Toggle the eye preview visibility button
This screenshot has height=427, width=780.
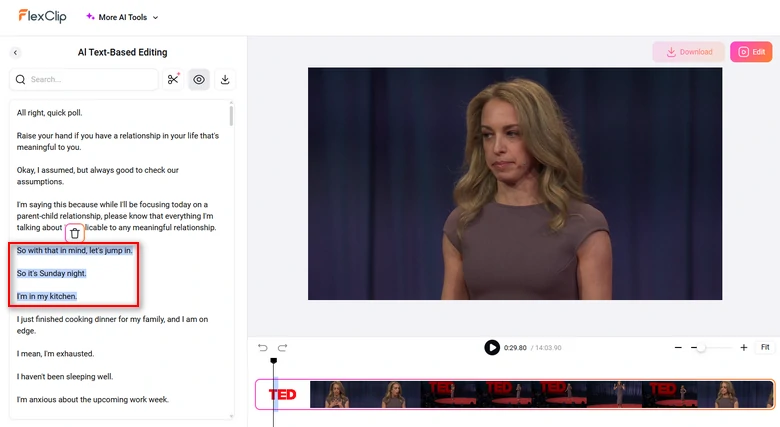[199, 80]
